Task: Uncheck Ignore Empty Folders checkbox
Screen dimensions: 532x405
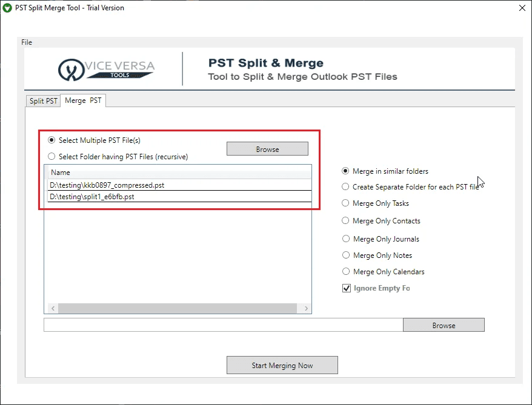Action: click(347, 288)
